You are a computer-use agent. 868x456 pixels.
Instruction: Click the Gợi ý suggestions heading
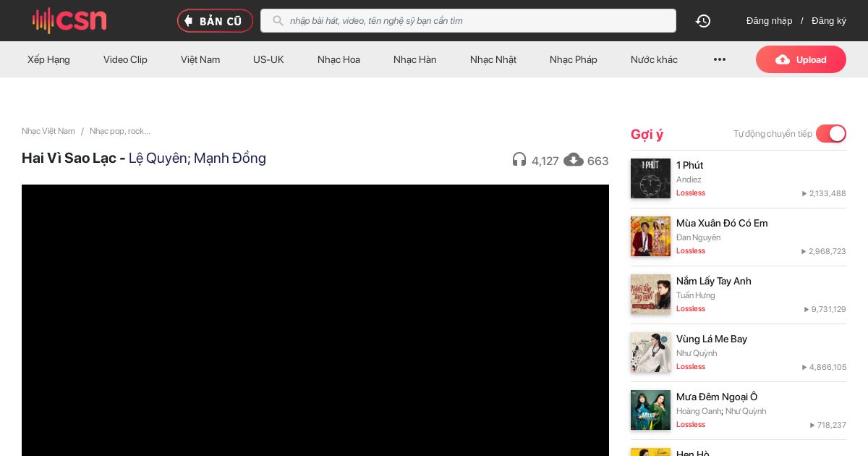(x=647, y=134)
